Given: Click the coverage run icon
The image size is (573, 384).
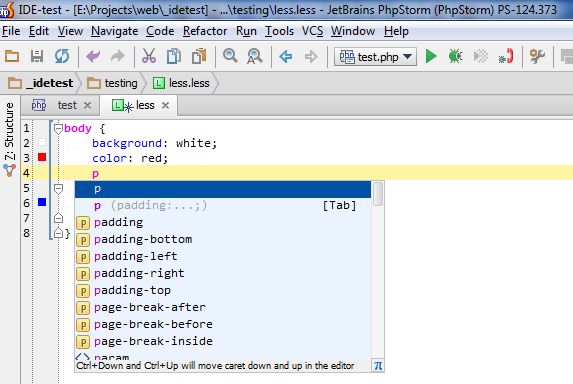Looking at the screenshot, I should 481,56.
